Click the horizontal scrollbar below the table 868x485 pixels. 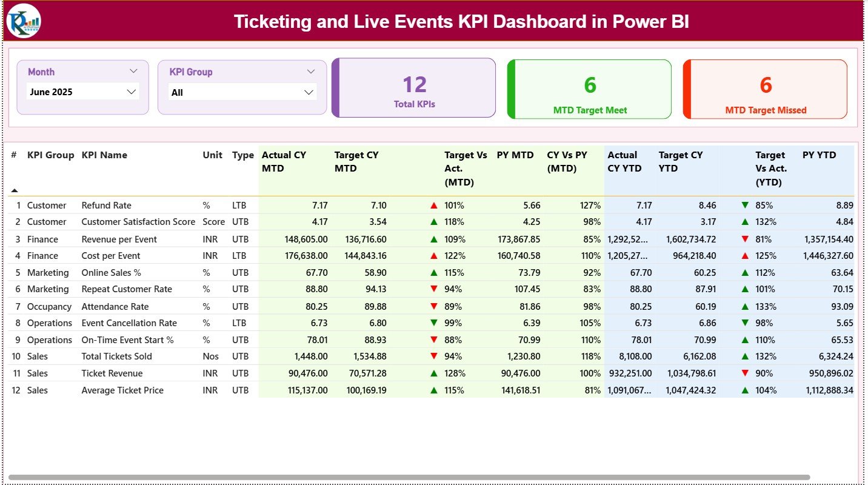pos(409,477)
